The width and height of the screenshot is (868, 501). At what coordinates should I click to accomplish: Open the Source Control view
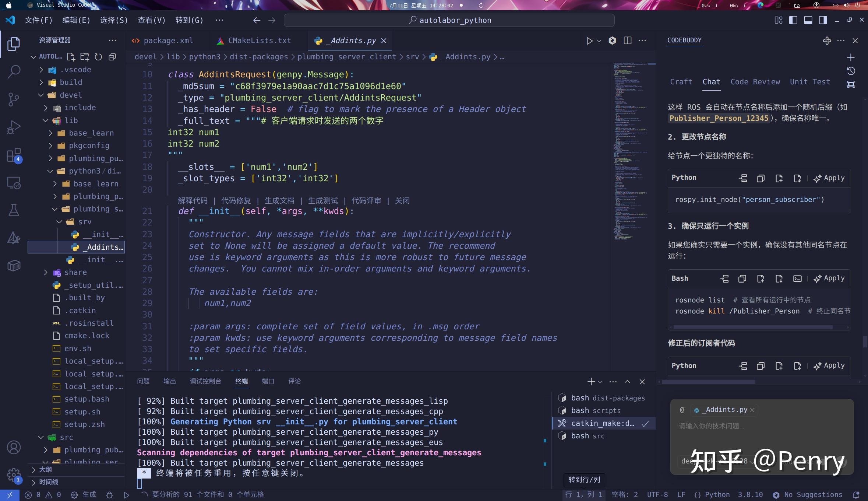pos(14,99)
